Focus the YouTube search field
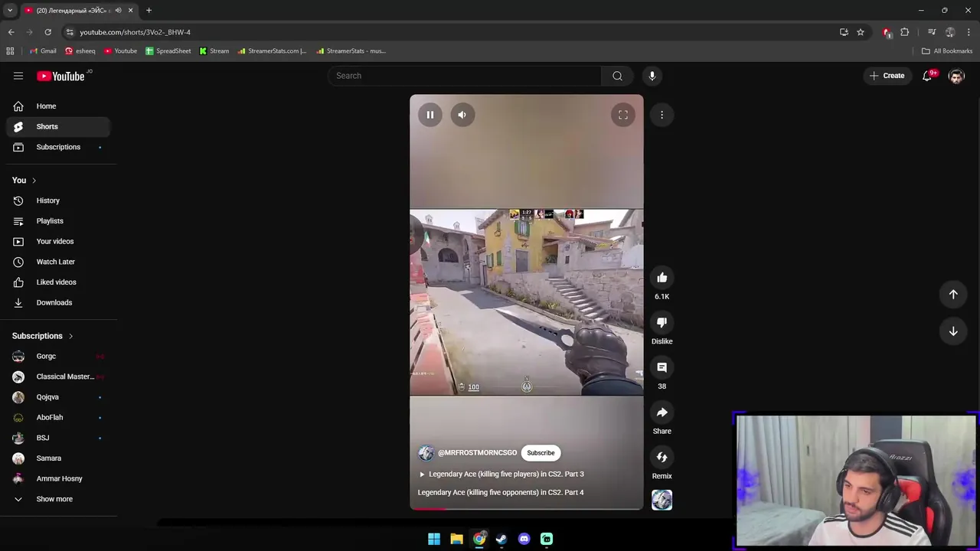Image resolution: width=980 pixels, height=551 pixels. (x=465, y=76)
